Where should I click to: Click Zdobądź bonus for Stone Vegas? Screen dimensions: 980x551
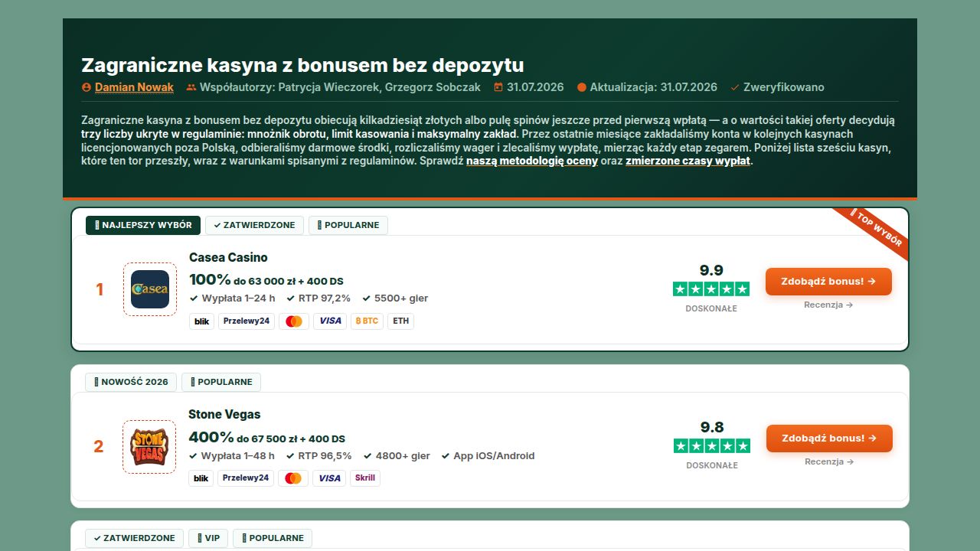(829, 438)
